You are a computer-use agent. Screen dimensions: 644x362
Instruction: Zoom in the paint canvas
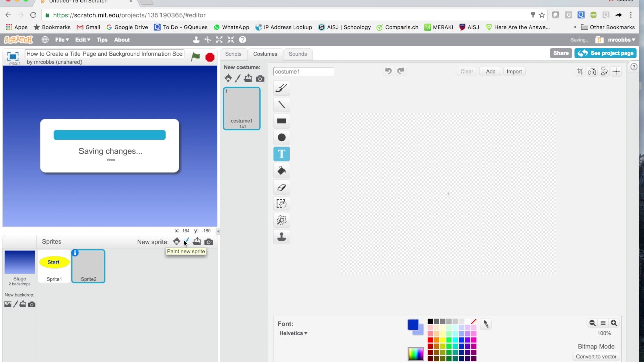tap(614, 323)
